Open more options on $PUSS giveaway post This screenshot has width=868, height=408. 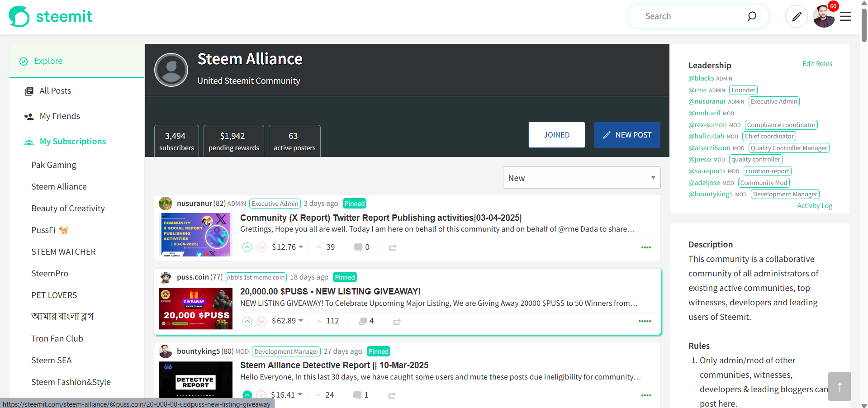[645, 321]
